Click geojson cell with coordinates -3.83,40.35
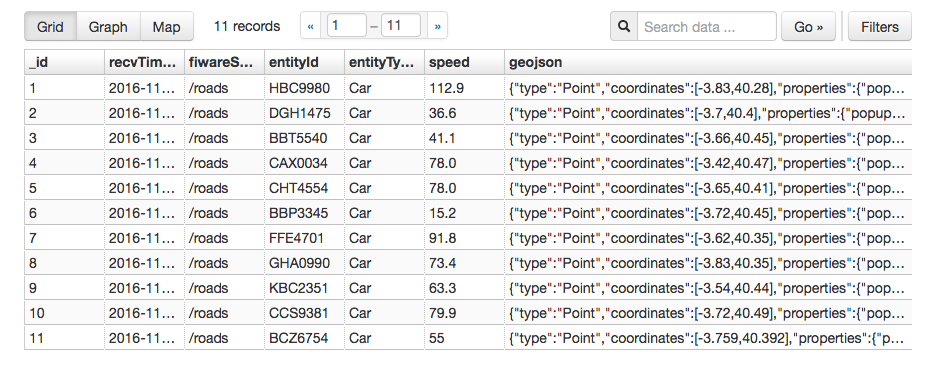The height and width of the screenshot is (365, 933). coord(708,263)
